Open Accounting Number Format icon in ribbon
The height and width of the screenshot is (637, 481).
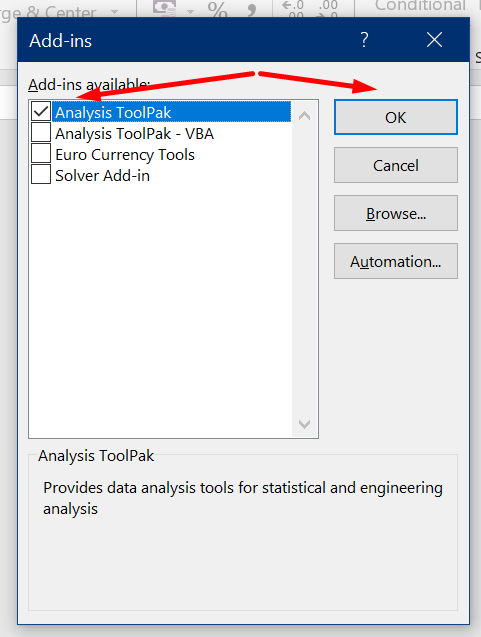tap(165, 8)
